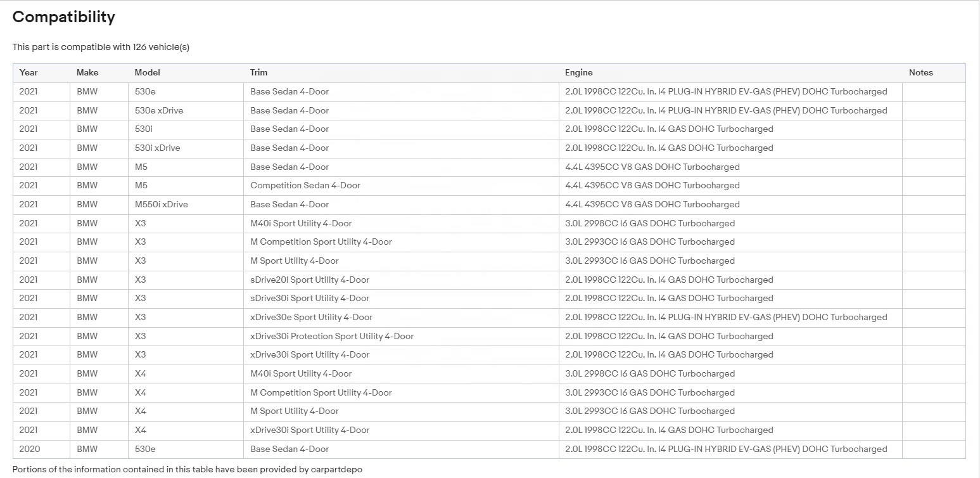Viewport: 980px width, 478px height.
Task: Click the Make column header
Action: click(x=87, y=72)
